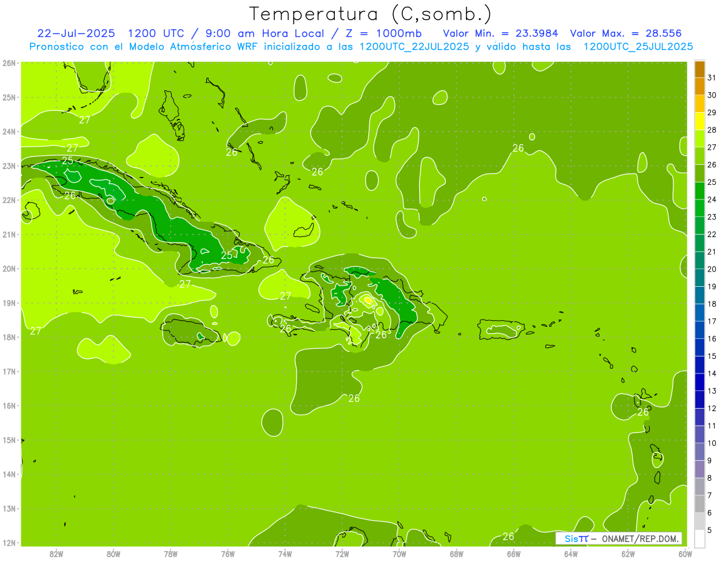
Task: Select 'Valor Max. = 28.556' readout
Action: pyautogui.click(x=625, y=33)
